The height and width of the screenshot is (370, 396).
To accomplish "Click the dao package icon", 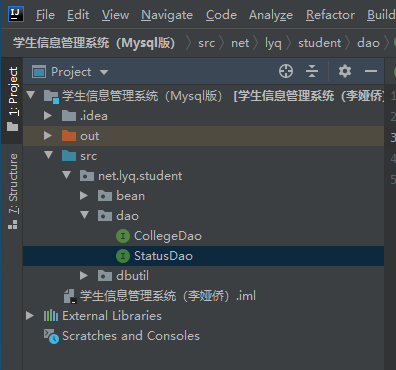I will (105, 216).
